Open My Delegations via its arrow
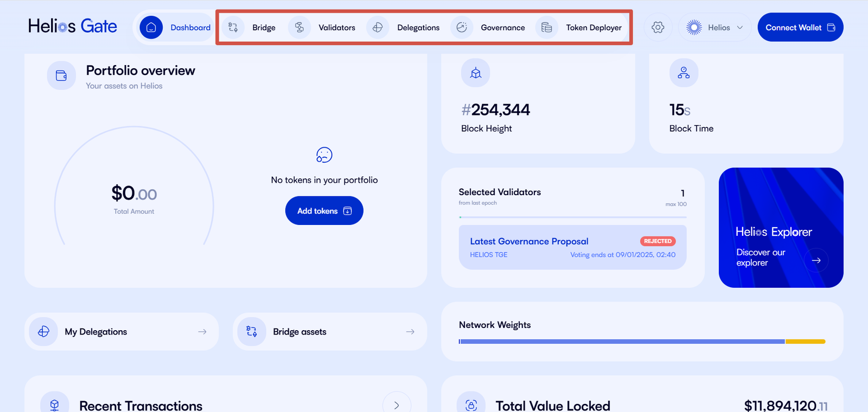 click(x=202, y=332)
